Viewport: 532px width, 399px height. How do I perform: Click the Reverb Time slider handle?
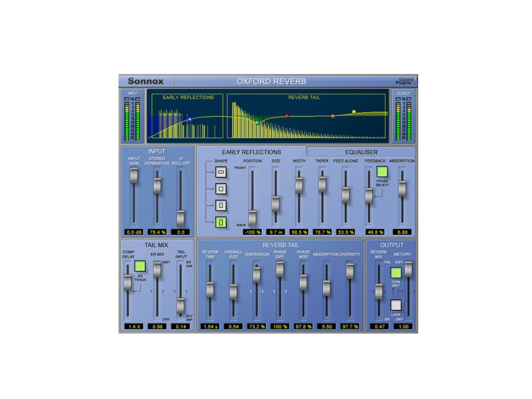click(x=210, y=289)
